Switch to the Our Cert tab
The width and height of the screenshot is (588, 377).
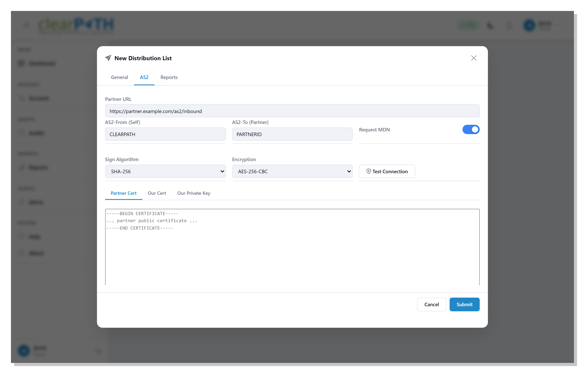point(157,193)
